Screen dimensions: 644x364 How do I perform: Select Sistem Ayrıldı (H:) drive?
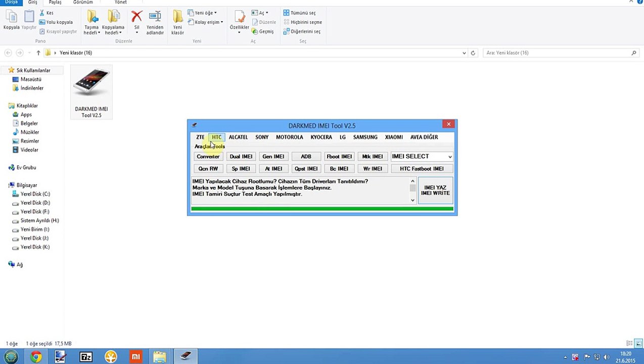(39, 220)
